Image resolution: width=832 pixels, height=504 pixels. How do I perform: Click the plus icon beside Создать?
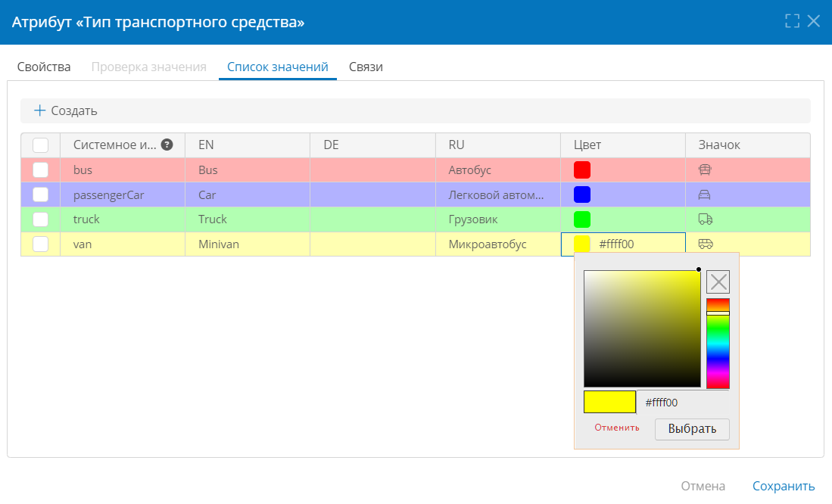click(40, 110)
